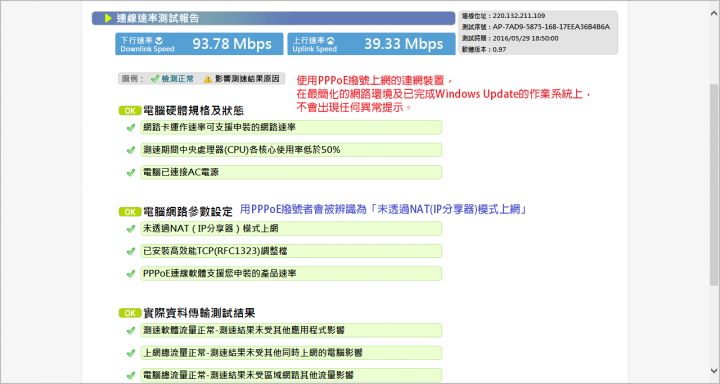The image size is (720, 384).
Task: Click the red note 使用PPPoE撥號上網的連網裝置
Action: pyautogui.click(x=375, y=80)
